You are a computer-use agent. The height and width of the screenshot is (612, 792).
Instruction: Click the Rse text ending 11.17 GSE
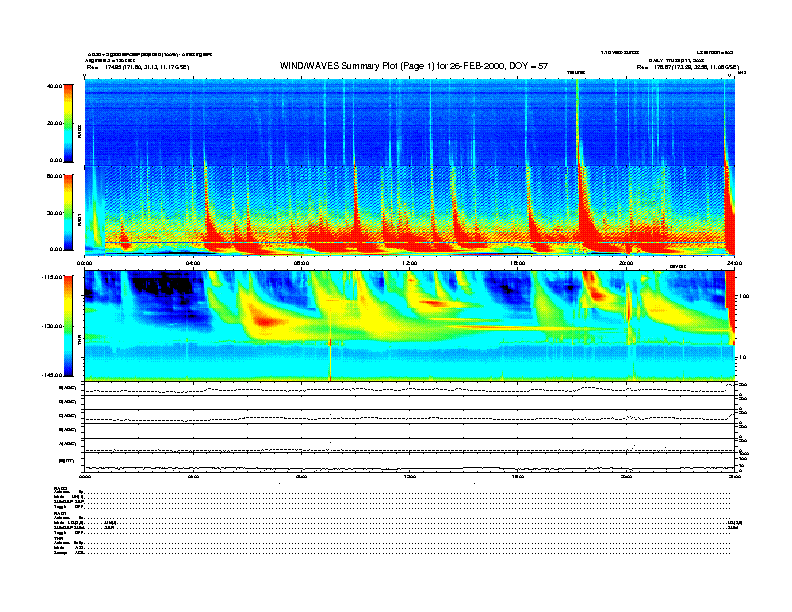coord(138,67)
